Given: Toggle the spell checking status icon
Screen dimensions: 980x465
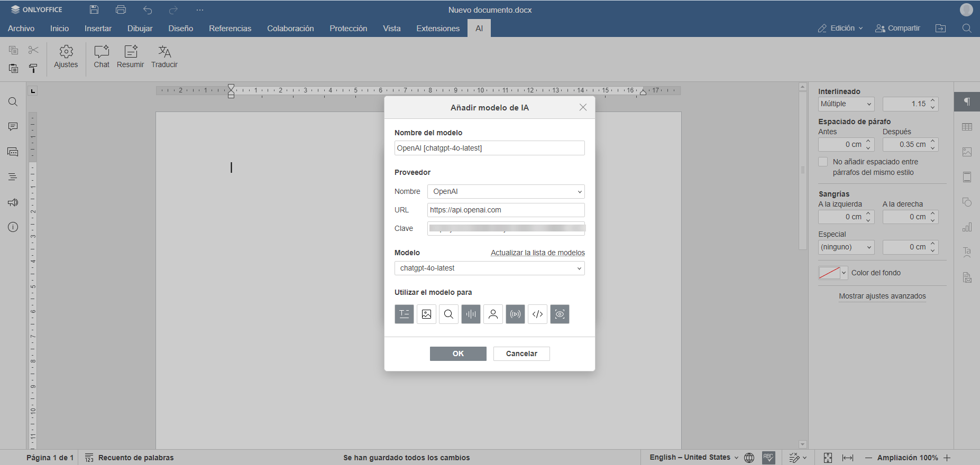Looking at the screenshot, I should 768,458.
